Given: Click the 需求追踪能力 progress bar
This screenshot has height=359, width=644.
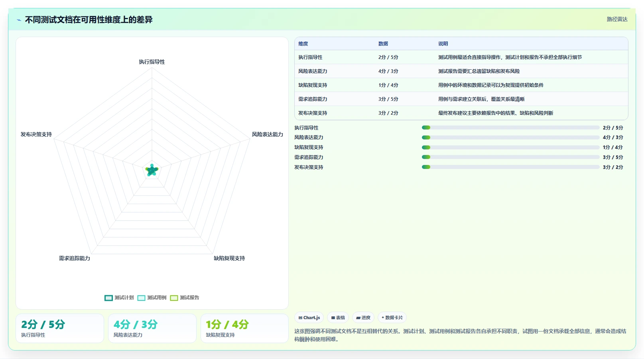Looking at the screenshot, I should click(510, 157).
